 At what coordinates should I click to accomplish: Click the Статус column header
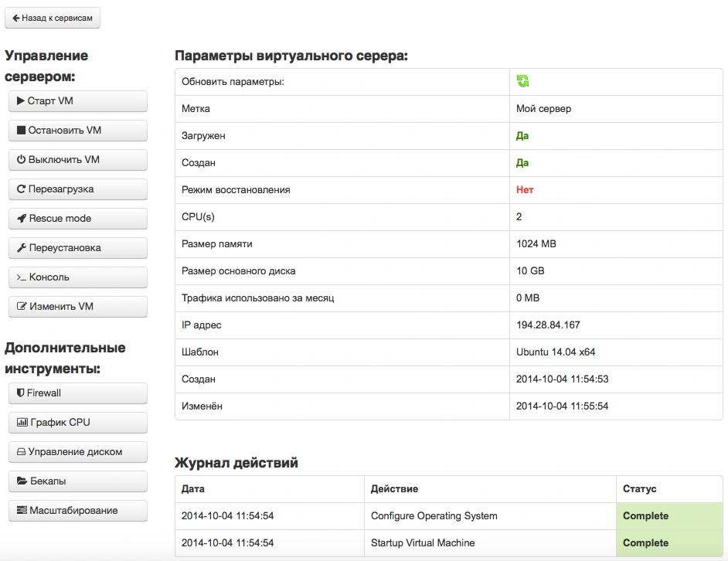pyautogui.click(x=639, y=489)
